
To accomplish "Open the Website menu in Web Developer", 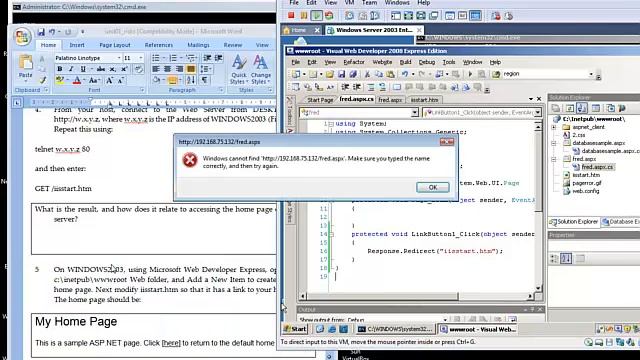I will (x=382, y=62).
